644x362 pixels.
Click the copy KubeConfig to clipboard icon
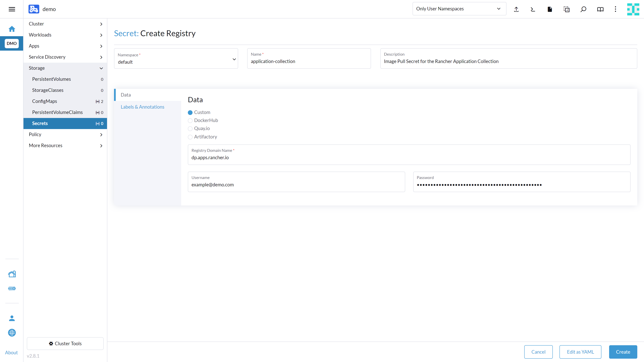coord(567,9)
